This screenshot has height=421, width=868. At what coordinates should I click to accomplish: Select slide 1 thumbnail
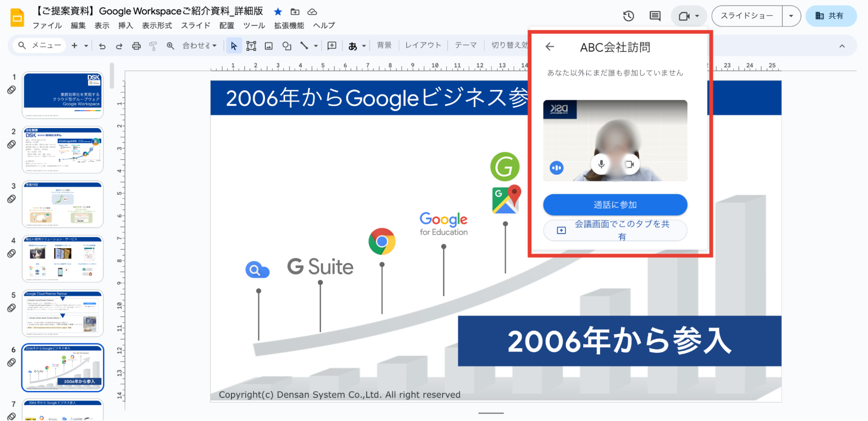63,95
